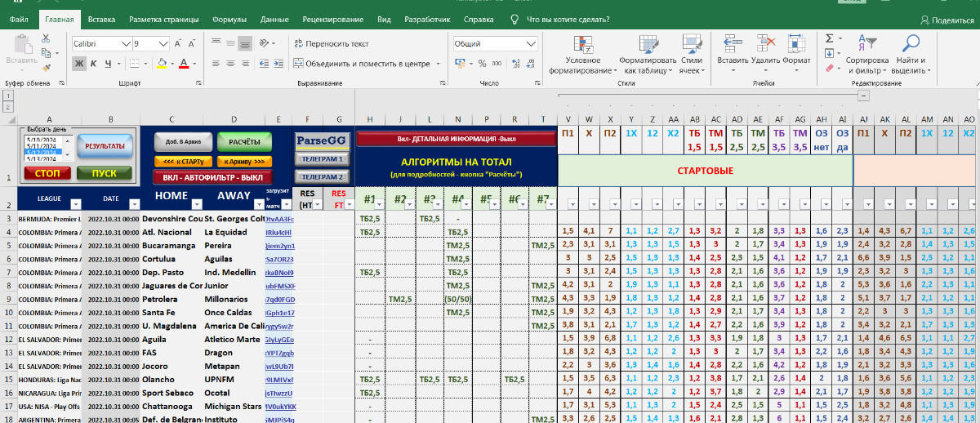Open the LEAGUE column filter dropdown

(75, 204)
